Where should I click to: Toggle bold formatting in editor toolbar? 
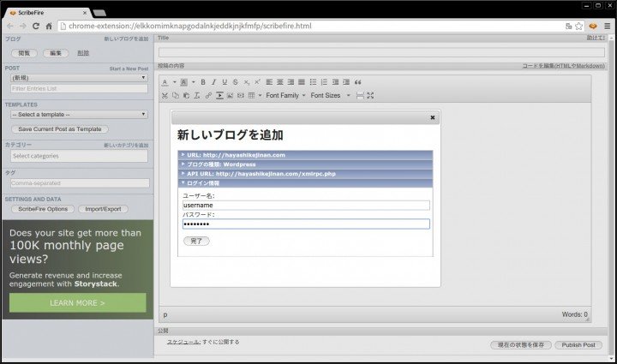(x=203, y=82)
